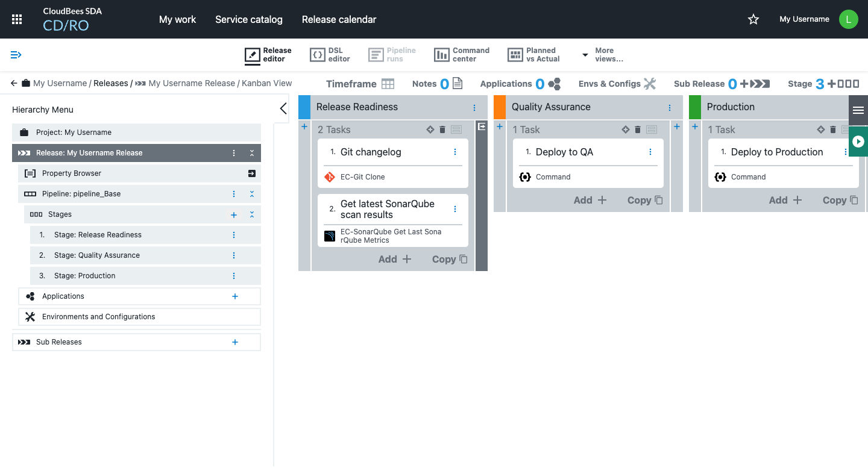Open the right side hamburger panel
Screen dimensions: 868x468
(858, 110)
